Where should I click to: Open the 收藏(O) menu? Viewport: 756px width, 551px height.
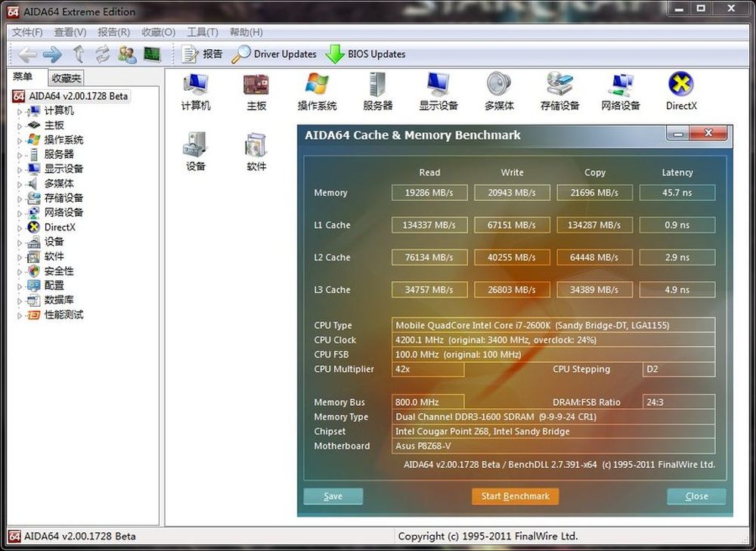click(158, 33)
